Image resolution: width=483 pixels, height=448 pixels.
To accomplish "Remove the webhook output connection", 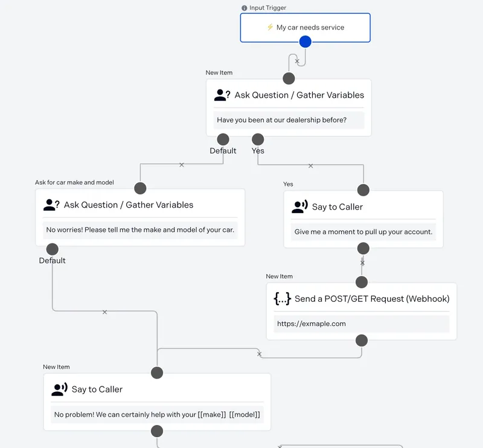I will coord(260,354).
